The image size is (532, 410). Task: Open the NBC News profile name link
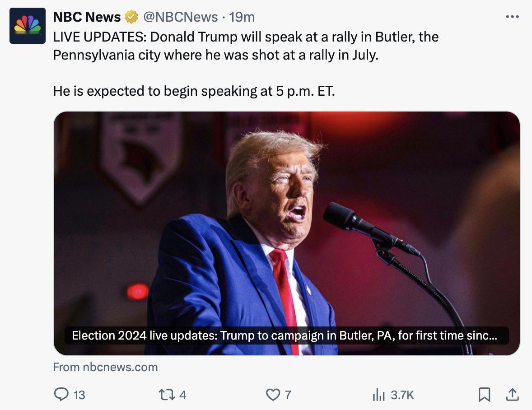click(x=87, y=17)
